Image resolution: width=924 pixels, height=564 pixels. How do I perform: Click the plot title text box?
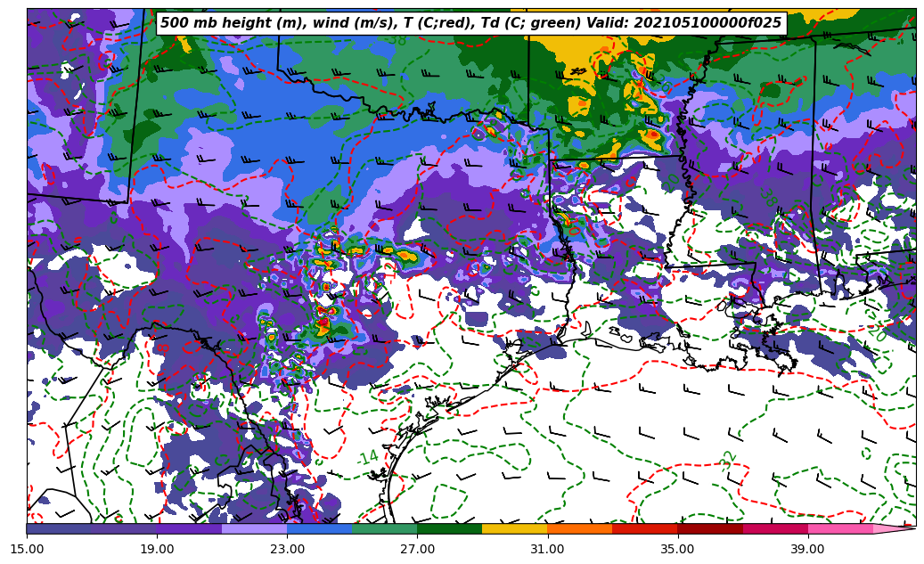click(x=470, y=23)
